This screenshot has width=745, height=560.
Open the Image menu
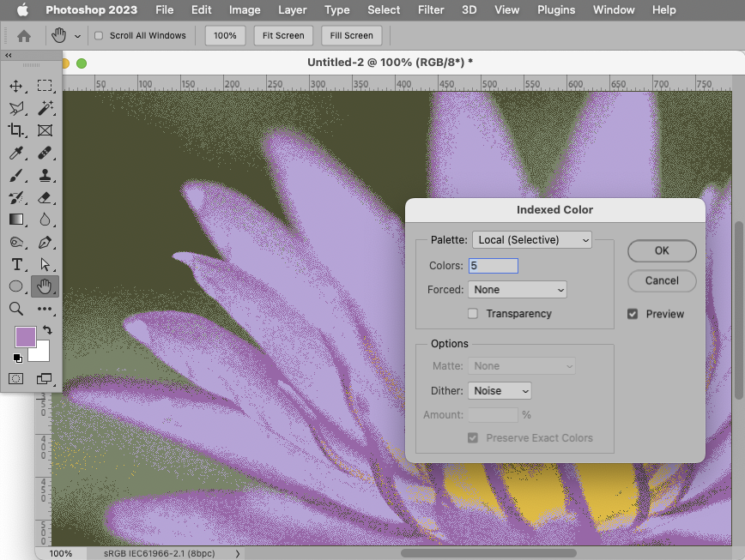245,10
